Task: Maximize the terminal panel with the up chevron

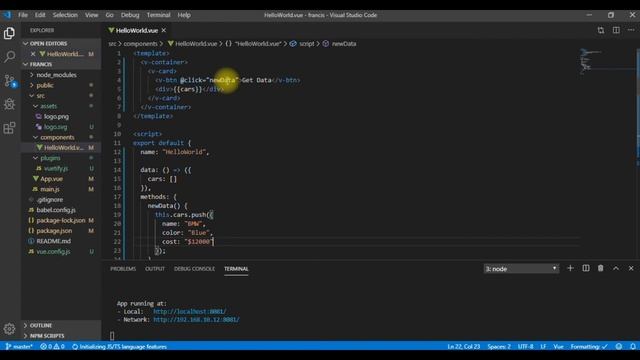Action: pyautogui.click(x=616, y=268)
